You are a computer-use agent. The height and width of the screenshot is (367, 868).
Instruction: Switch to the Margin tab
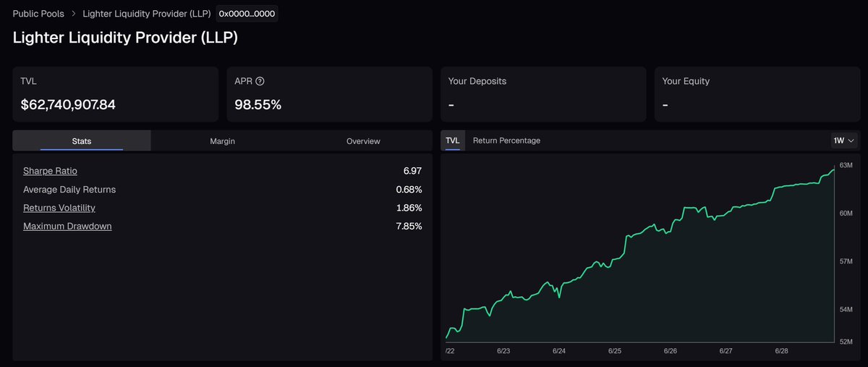tap(222, 141)
